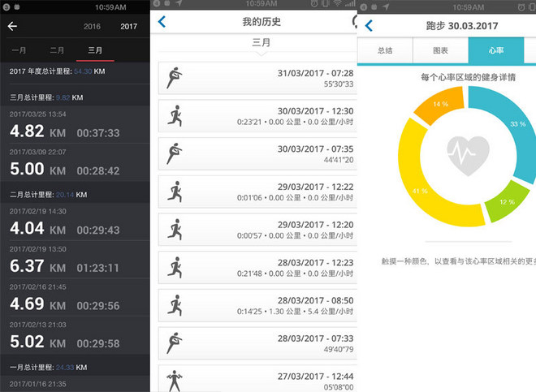Tap the running icon for 29/03/2017 - 12:20
Screen dimensions: 536x392
click(175, 230)
